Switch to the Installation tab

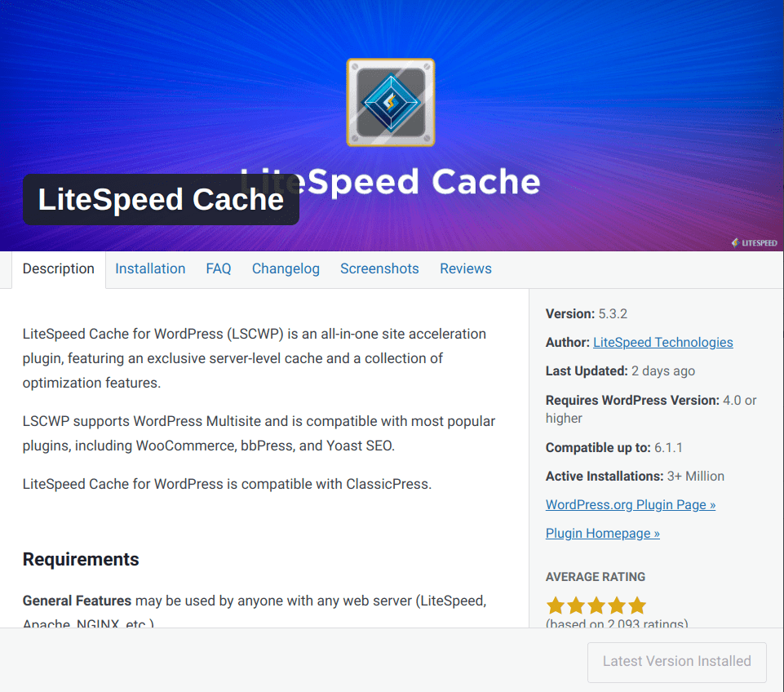[x=150, y=268]
